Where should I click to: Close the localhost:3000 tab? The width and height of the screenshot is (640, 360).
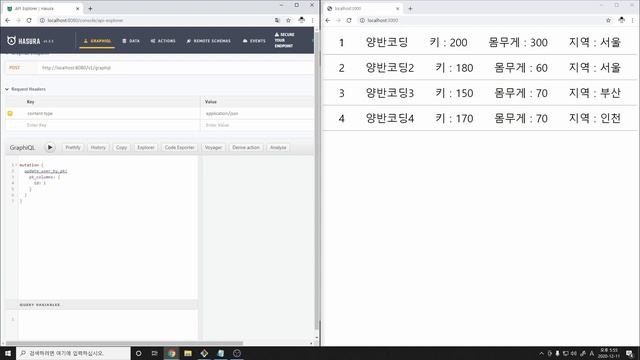point(398,8)
